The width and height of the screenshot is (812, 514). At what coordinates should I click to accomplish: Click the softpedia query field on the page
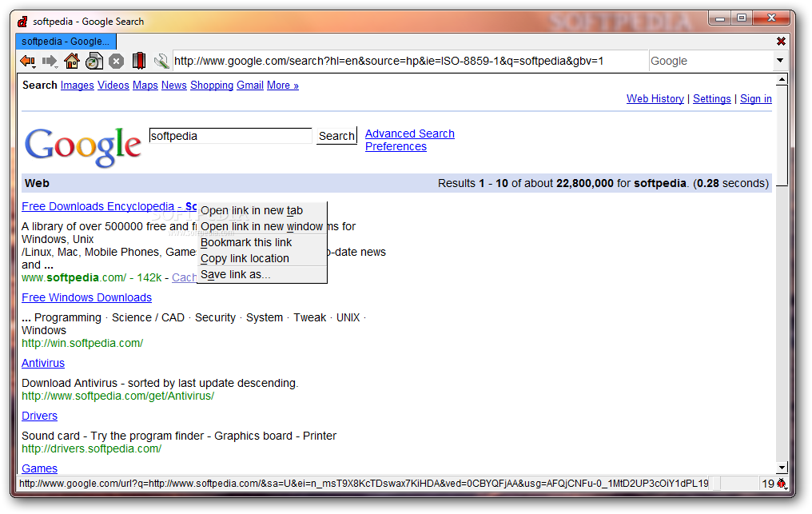(230, 136)
